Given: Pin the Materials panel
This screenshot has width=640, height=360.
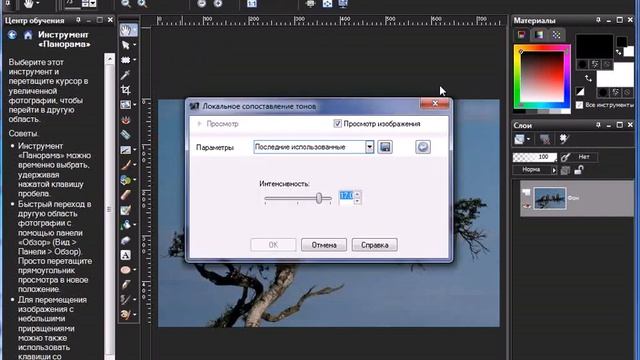Looking at the screenshot, I should (598, 20).
